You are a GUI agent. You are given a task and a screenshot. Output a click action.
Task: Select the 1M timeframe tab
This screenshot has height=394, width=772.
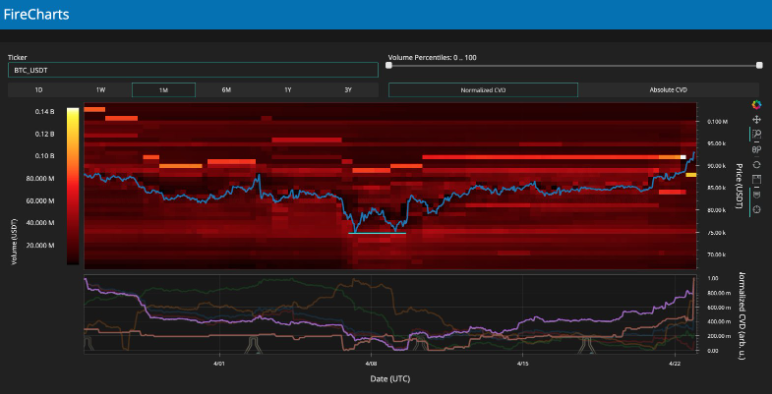tap(164, 90)
